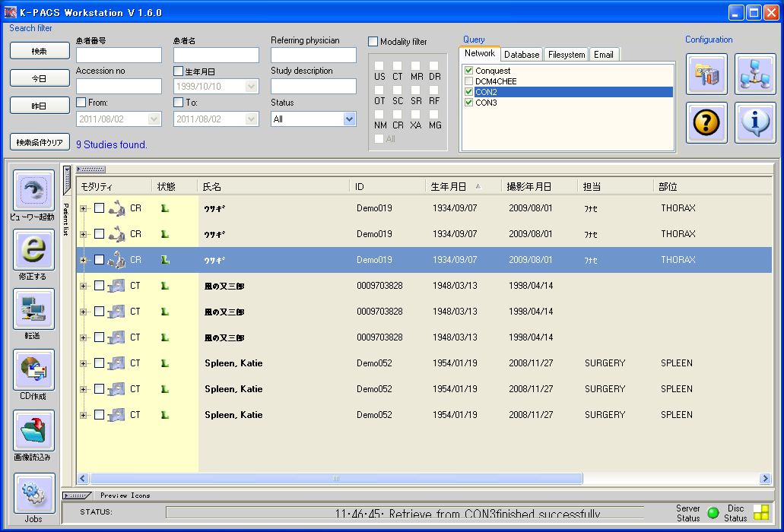Click 検索条件クリア clear button
The image size is (784, 532).
tap(40, 142)
